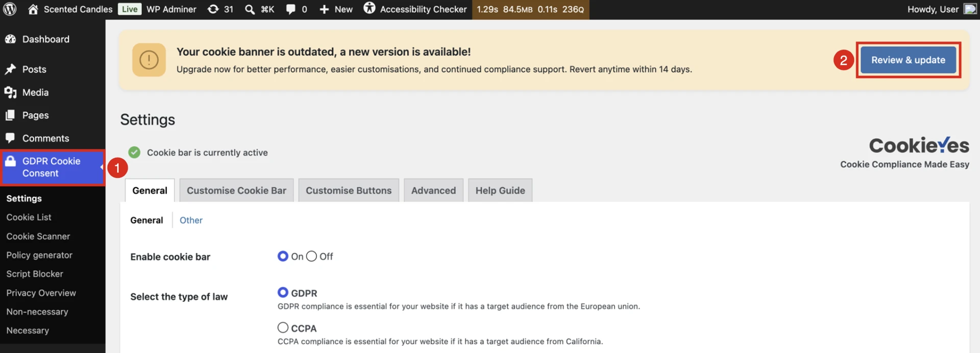Click the WordPress logo icon
Screen dimensions: 980x353
pos(10,9)
